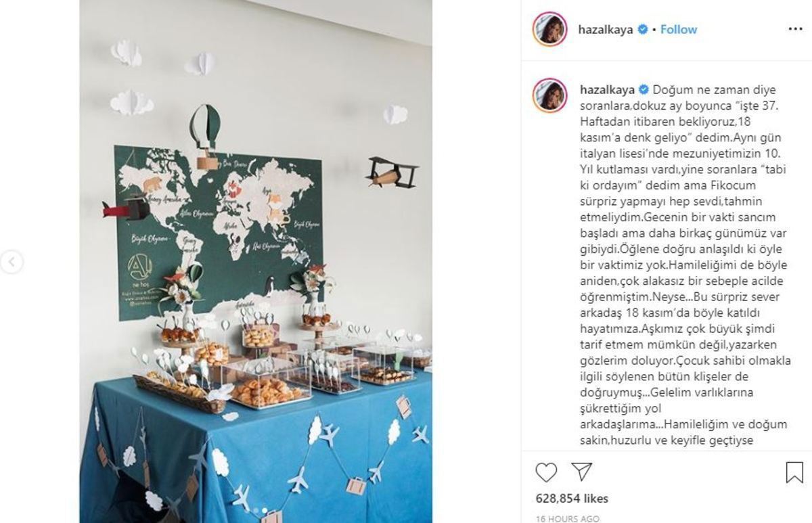Save the post with the bookmark icon
Viewport: 812px width, 523px height.
click(794, 472)
